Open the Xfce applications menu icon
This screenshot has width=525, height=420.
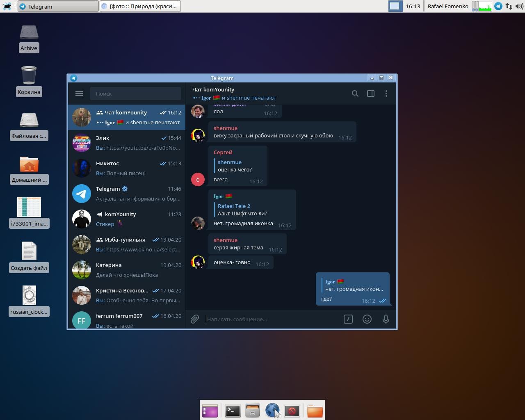point(7,6)
